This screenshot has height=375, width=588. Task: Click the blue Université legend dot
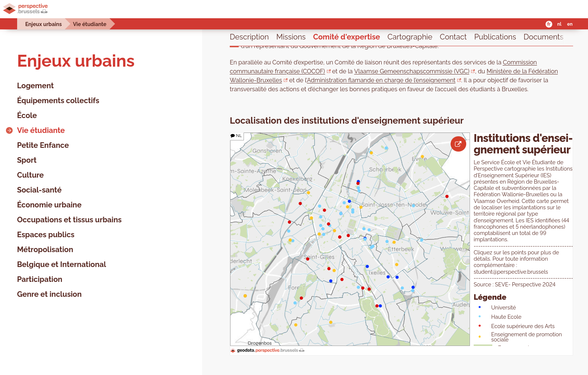tap(480, 307)
